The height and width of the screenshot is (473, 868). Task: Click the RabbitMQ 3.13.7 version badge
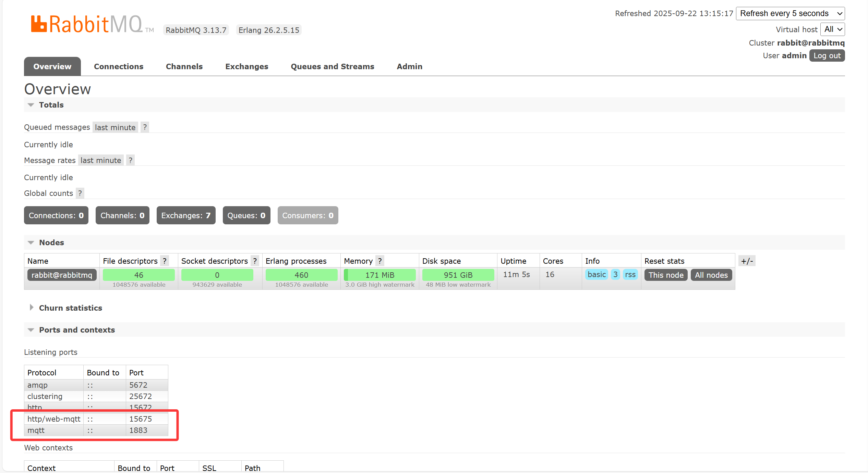pyautogui.click(x=196, y=30)
